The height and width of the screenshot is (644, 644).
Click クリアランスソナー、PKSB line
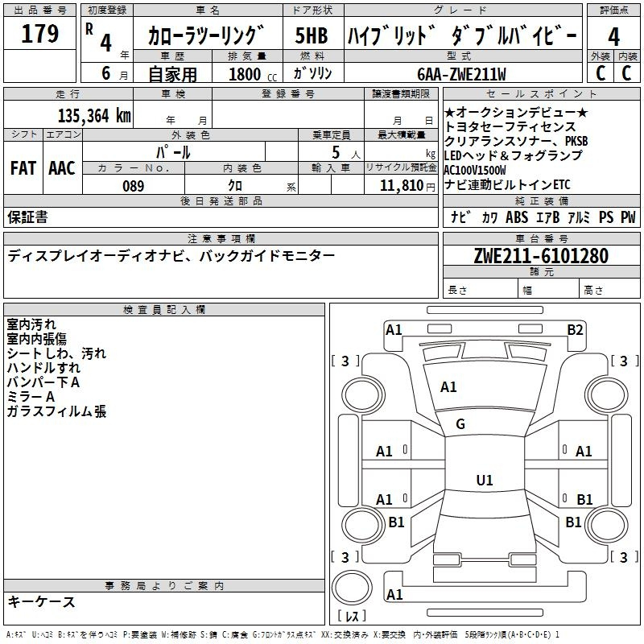pyautogui.click(x=516, y=141)
